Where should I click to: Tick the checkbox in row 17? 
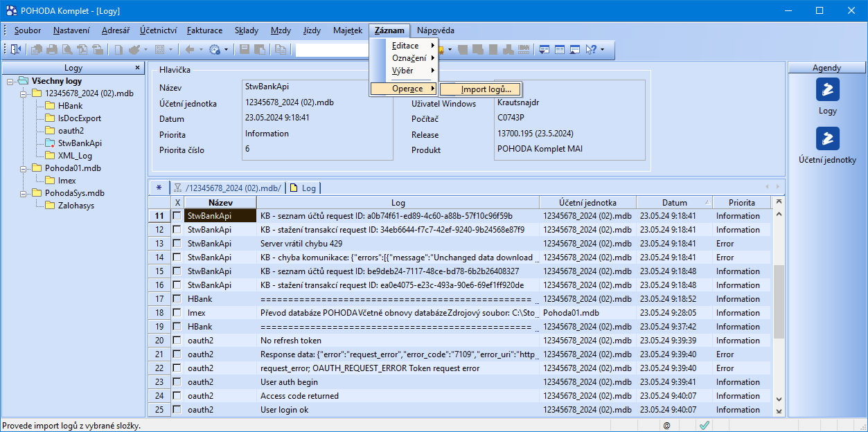[177, 298]
